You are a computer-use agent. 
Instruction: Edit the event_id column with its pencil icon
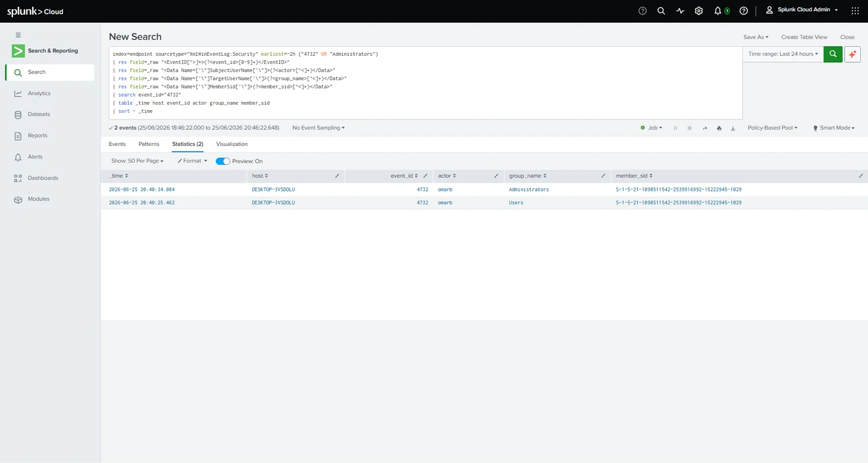(425, 176)
